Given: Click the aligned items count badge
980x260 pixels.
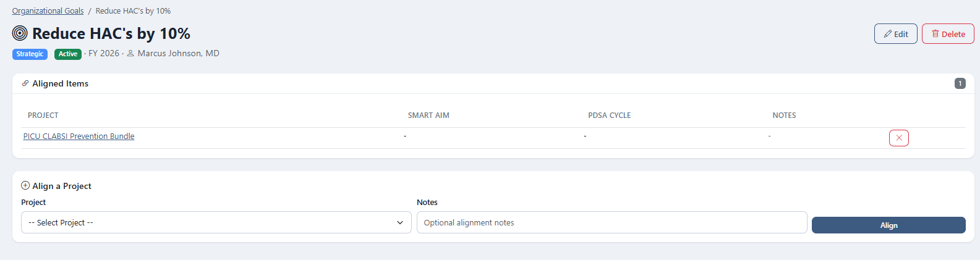Looking at the screenshot, I should [x=960, y=83].
